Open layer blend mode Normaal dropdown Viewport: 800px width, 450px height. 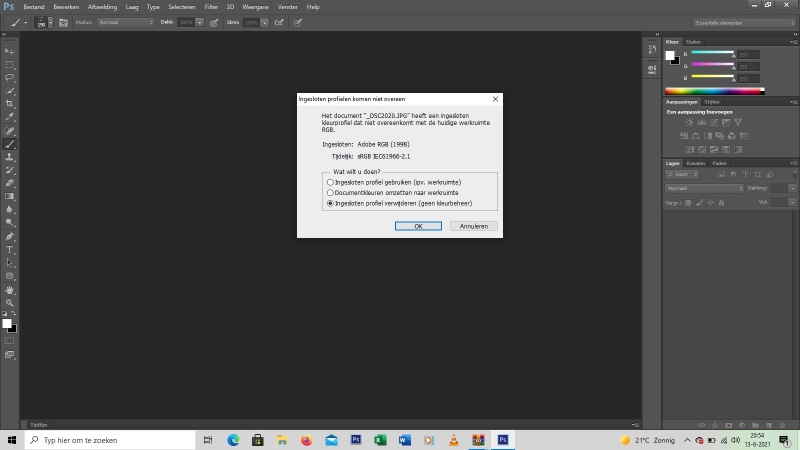[704, 188]
